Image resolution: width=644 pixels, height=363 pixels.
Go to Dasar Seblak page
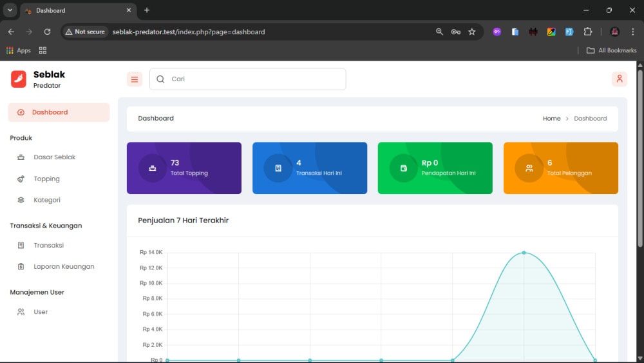[x=54, y=157]
